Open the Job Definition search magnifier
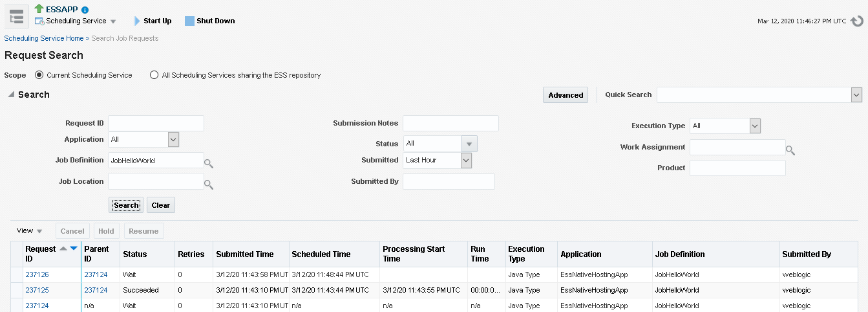Viewport: 868px width, 312px height. pos(209,164)
